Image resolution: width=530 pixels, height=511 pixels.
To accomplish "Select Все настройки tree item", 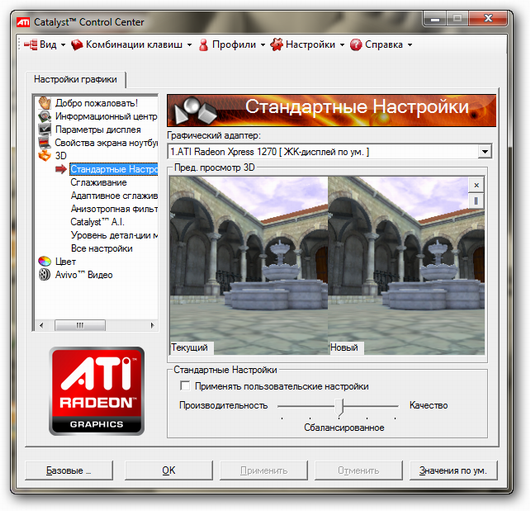I will click(102, 248).
